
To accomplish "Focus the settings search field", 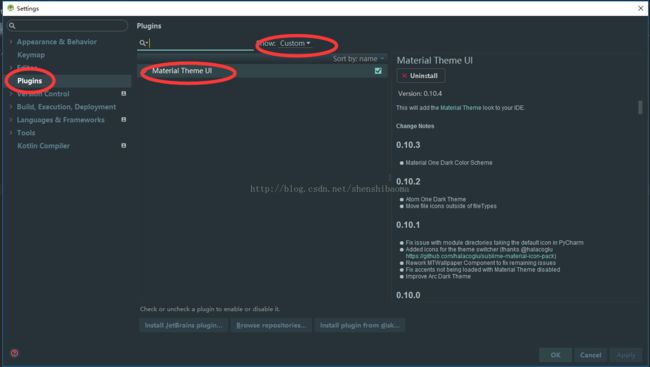I will click(67, 26).
